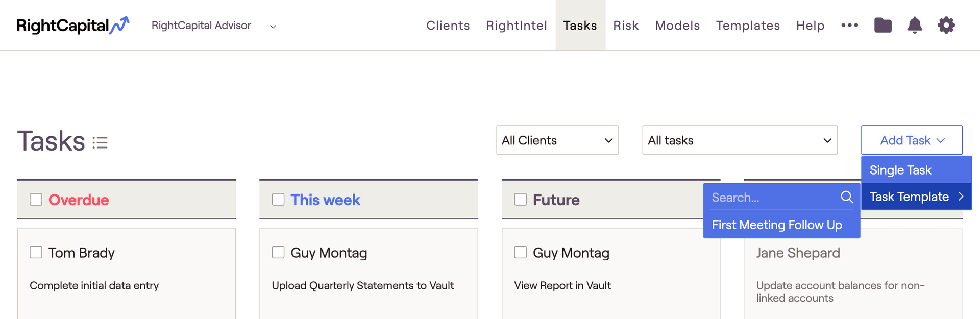Screen dimensions: 980x319
Task: Choose Single Task menu option
Action: [917, 170]
